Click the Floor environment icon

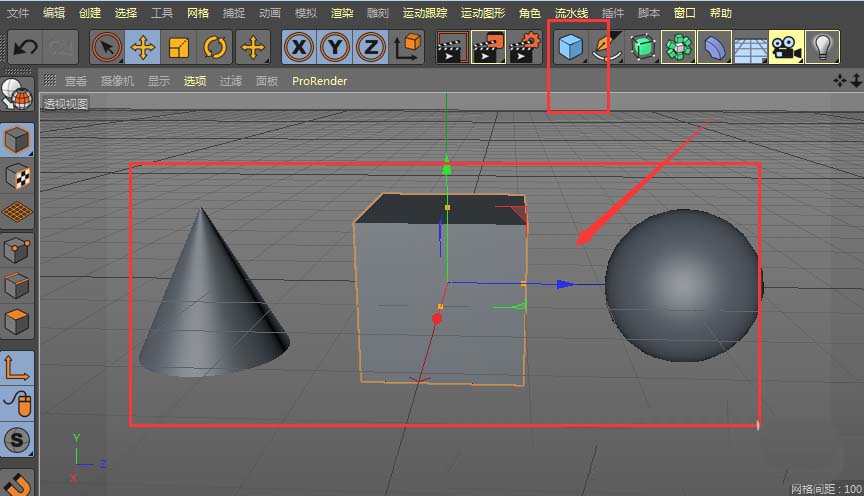click(750, 48)
